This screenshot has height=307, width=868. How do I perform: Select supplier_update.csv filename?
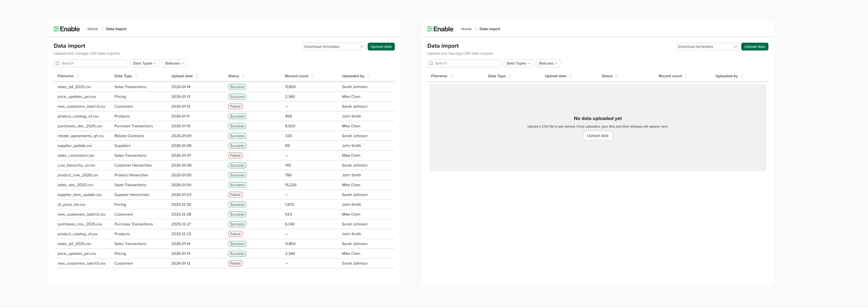[75, 145]
